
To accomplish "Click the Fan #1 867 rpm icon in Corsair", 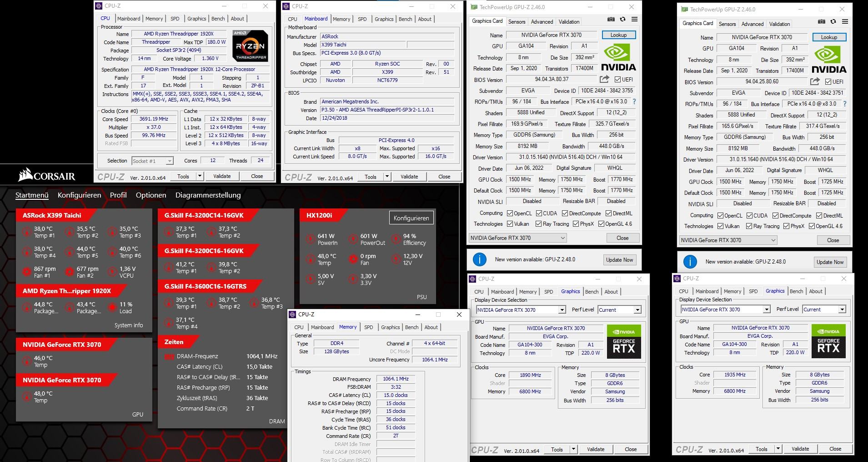I will pos(27,272).
